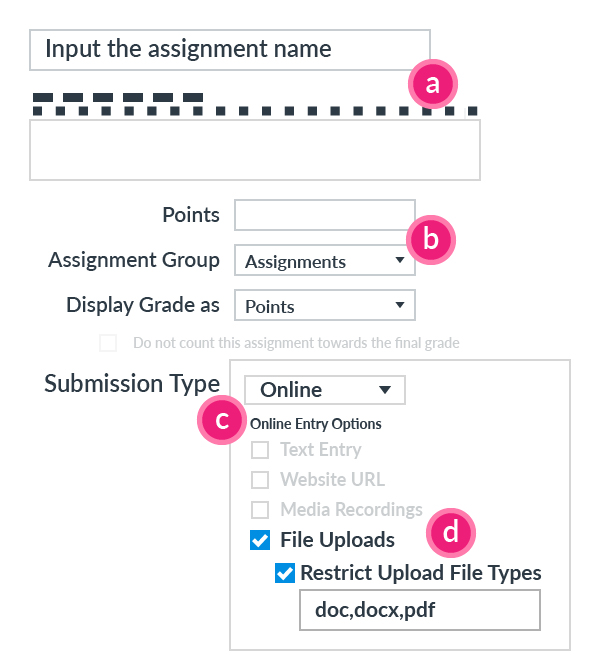Viewport: 600px width, 660px height.
Task: Click the large description text area
Action: tap(254, 150)
